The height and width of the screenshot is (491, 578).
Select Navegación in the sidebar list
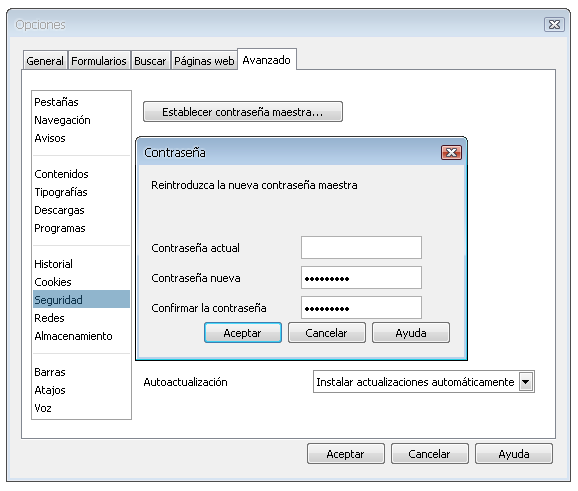point(81,120)
